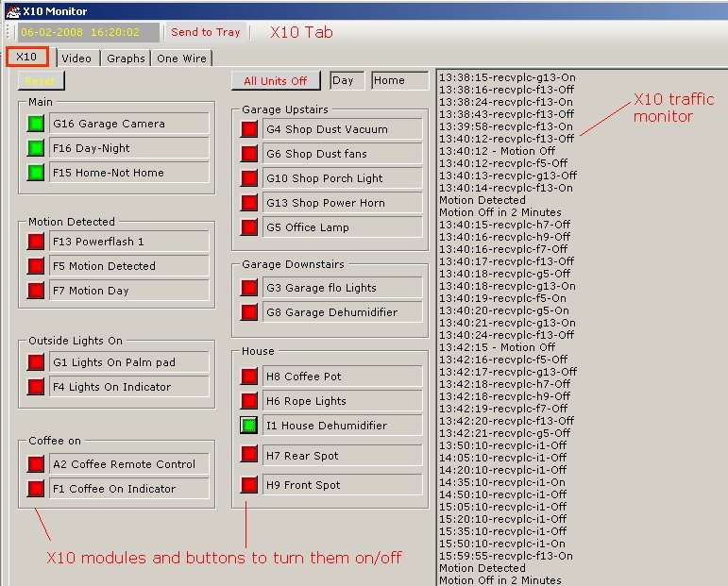Click the Home status field
The width and height of the screenshot is (728, 586).
point(399,80)
